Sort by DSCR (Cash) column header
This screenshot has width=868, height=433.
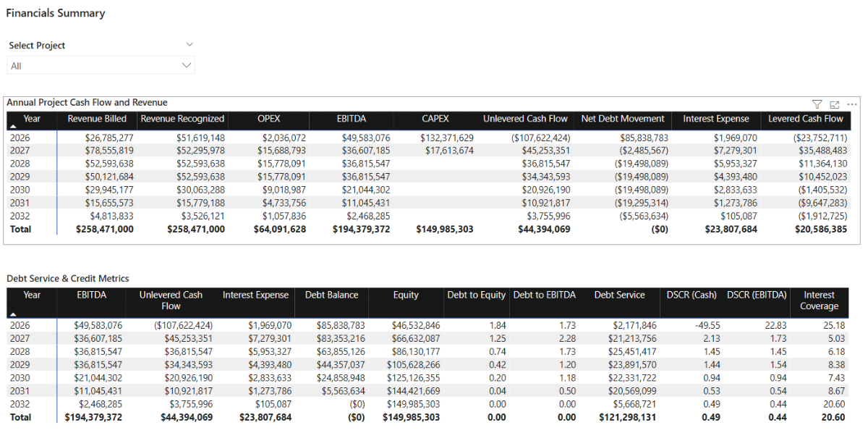pyautogui.click(x=692, y=295)
